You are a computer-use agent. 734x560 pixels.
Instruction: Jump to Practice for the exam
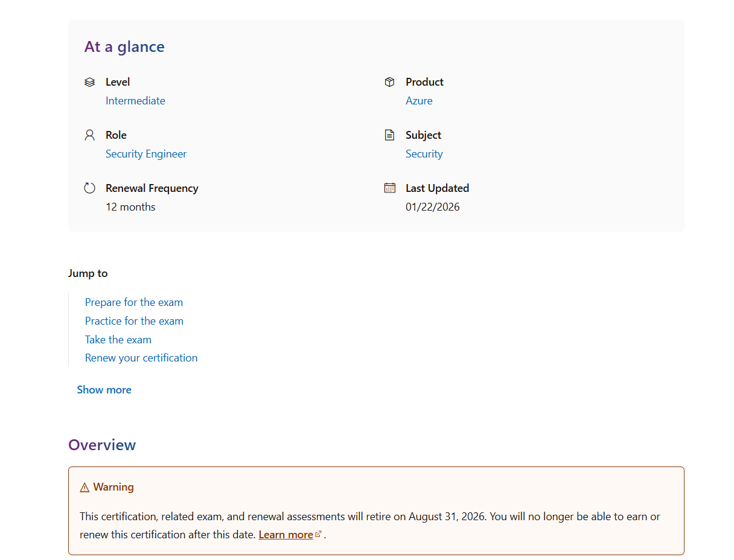point(134,321)
